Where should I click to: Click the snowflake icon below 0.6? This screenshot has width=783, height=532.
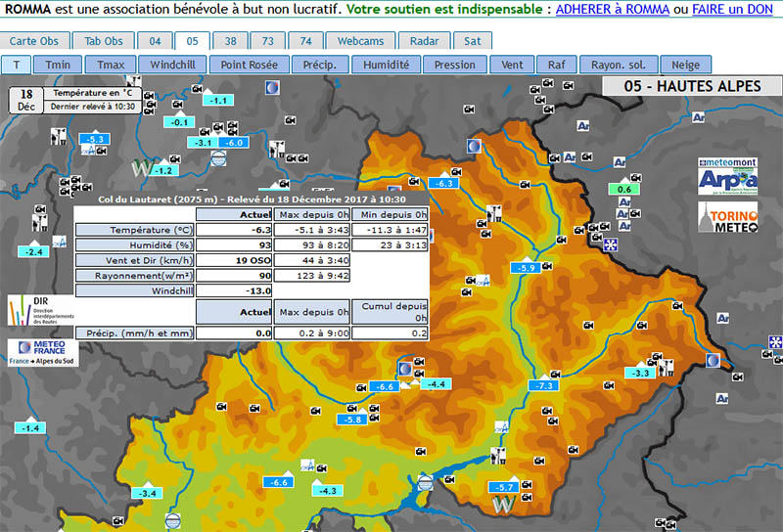pos(610,244)
